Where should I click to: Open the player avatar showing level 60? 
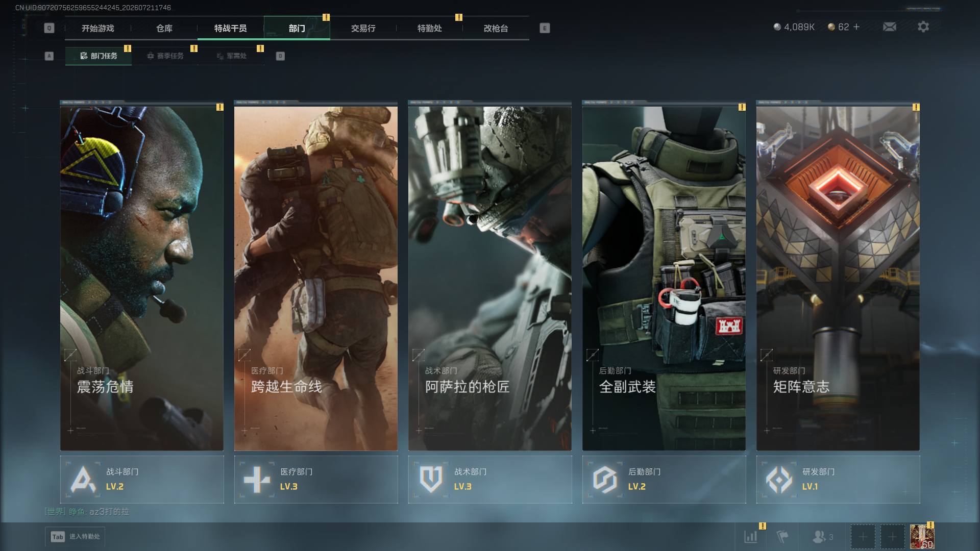[922, 537]
